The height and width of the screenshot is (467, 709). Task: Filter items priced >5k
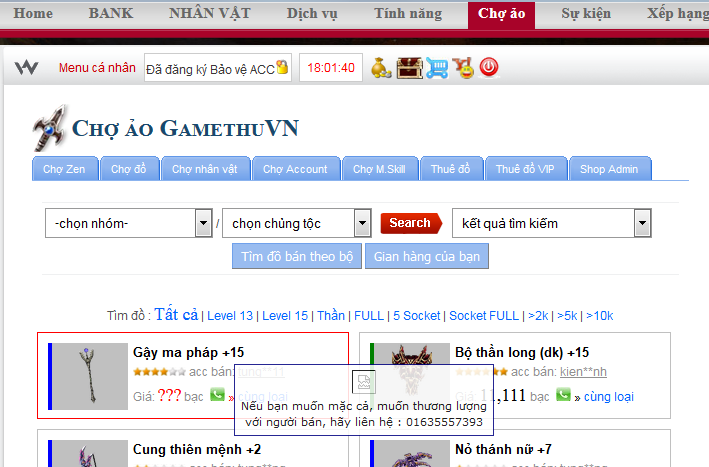pos(567,316)
